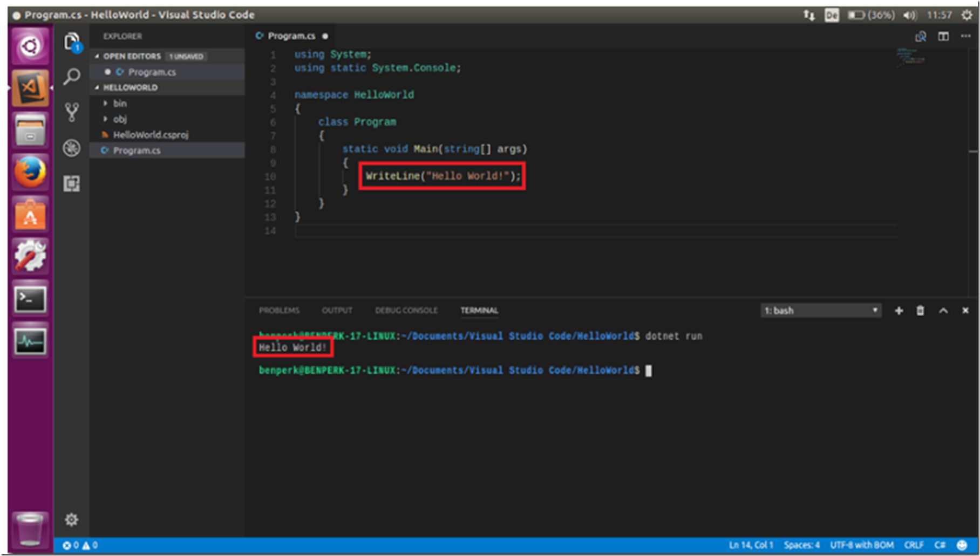Click line number 10 in the gutter

tap(270, 176)
